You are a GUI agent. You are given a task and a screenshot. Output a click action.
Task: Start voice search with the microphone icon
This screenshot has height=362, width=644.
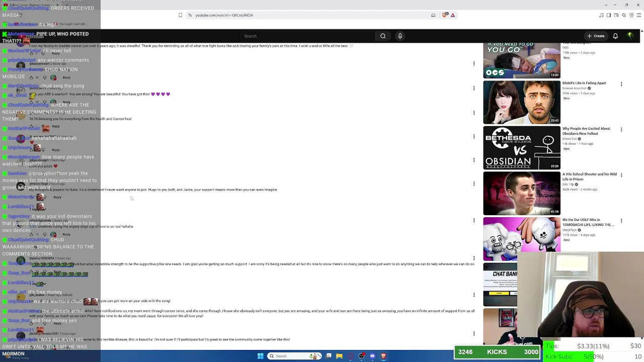click(400, 36)
